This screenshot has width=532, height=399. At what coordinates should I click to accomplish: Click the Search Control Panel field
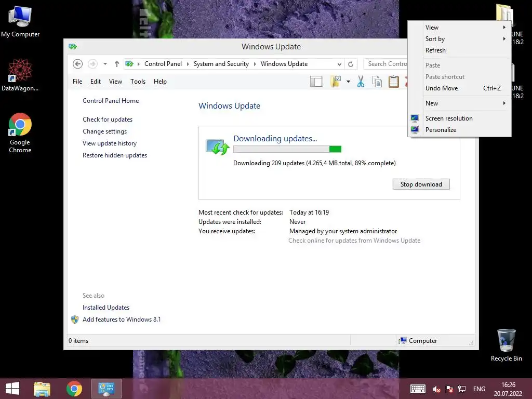386,64
